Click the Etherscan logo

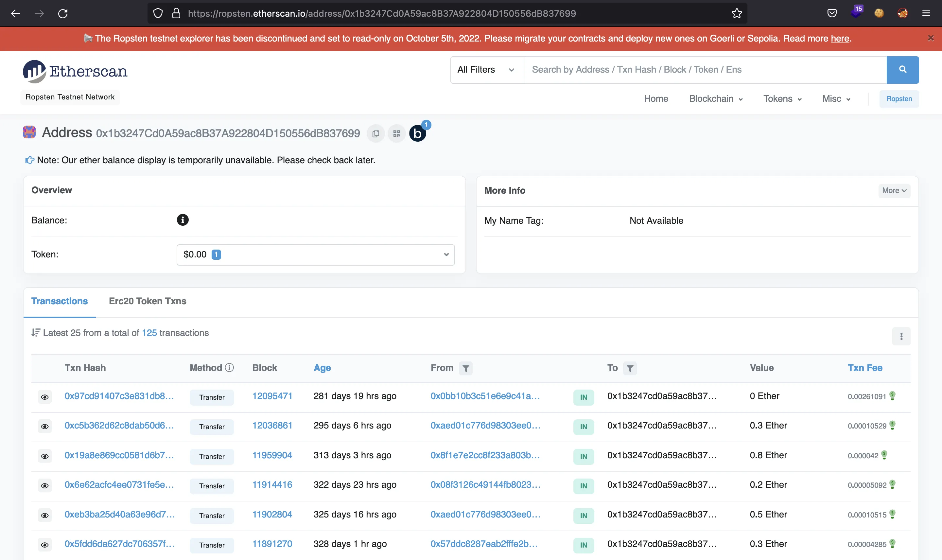click(75, 71)
